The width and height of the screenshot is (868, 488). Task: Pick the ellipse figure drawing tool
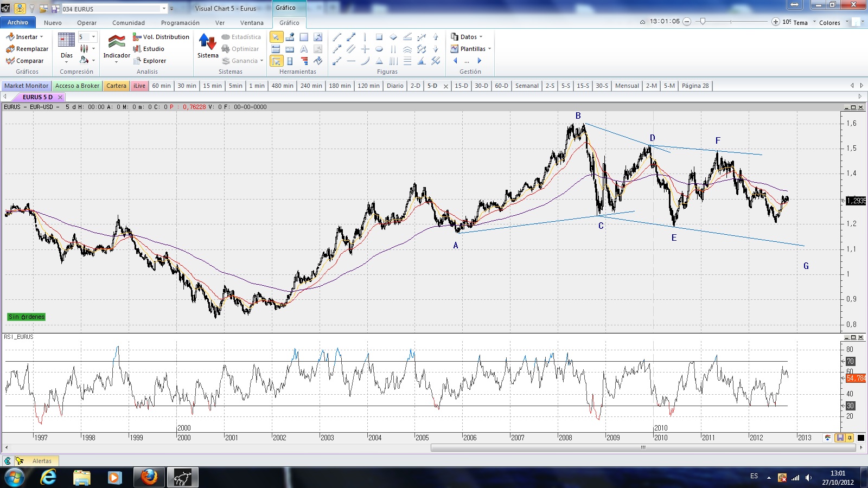[x=379, y=49]
